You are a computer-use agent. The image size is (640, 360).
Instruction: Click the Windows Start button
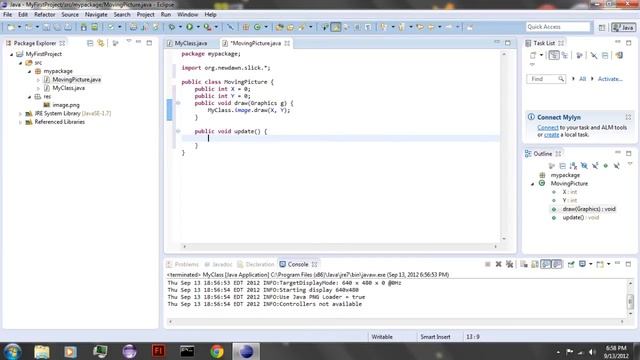pos(12,351)
